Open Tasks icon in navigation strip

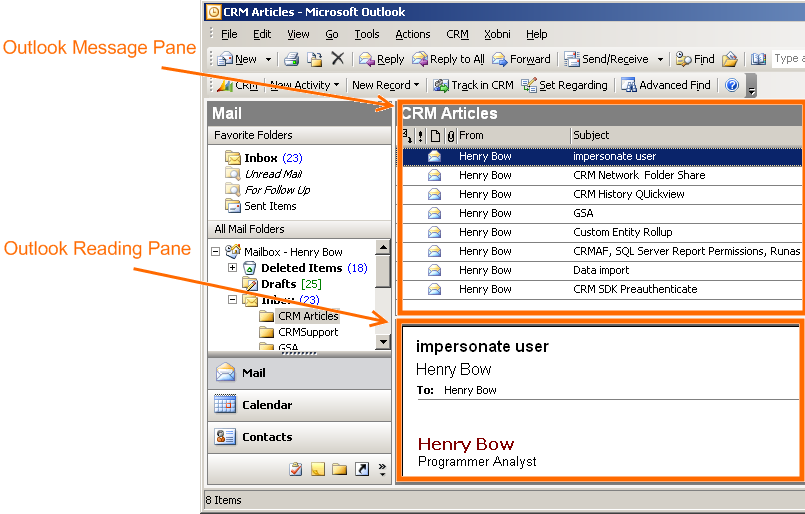296,468
